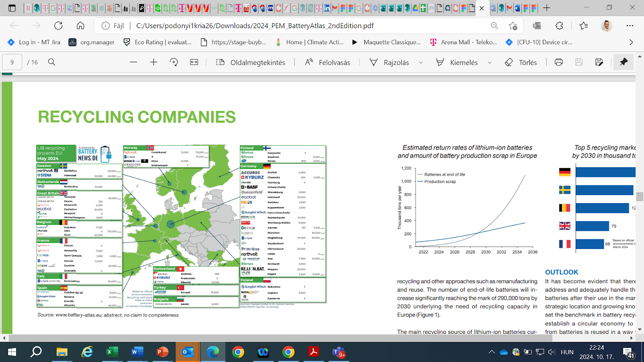The image size is (644, 362).
Task: Toggle the pin toolbar button
Action: pos(623,62)
